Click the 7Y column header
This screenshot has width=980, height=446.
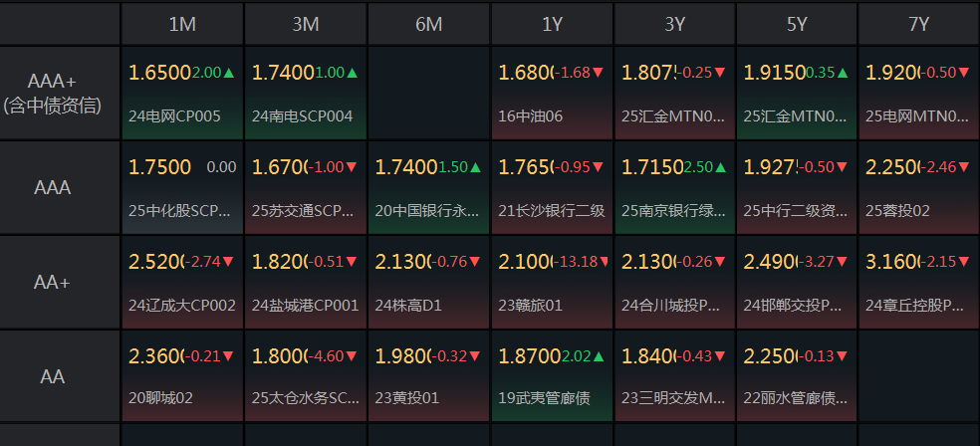point(918,24)
